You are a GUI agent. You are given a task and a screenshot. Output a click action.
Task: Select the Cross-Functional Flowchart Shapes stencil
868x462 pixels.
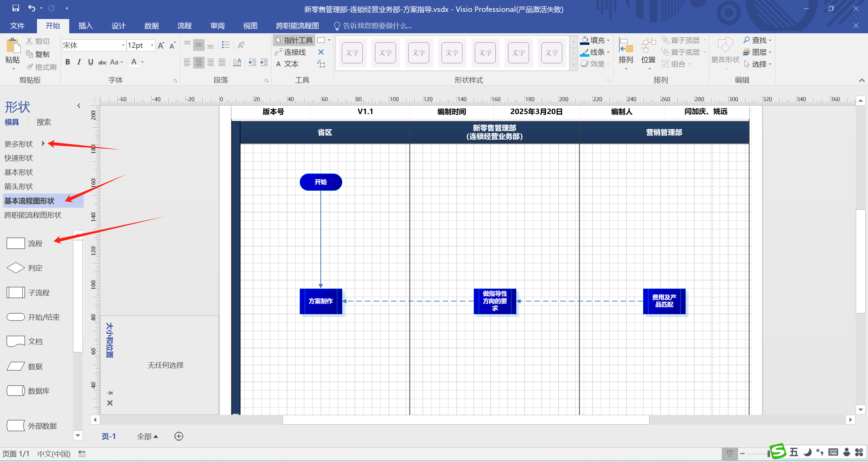33,215
